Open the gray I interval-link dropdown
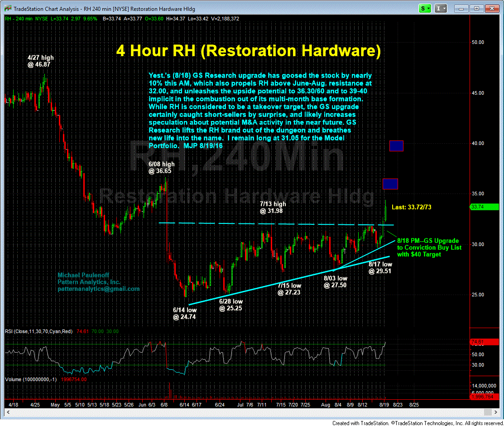Image resolution: width=504 pixels, height=426 pixels. click(441, 9)
